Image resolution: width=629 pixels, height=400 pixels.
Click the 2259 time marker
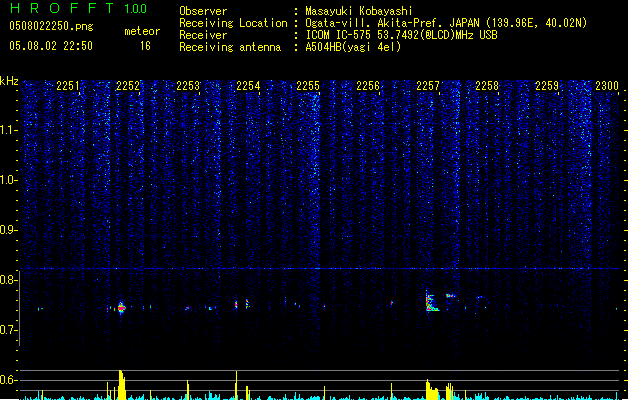[x=547, y=85]
